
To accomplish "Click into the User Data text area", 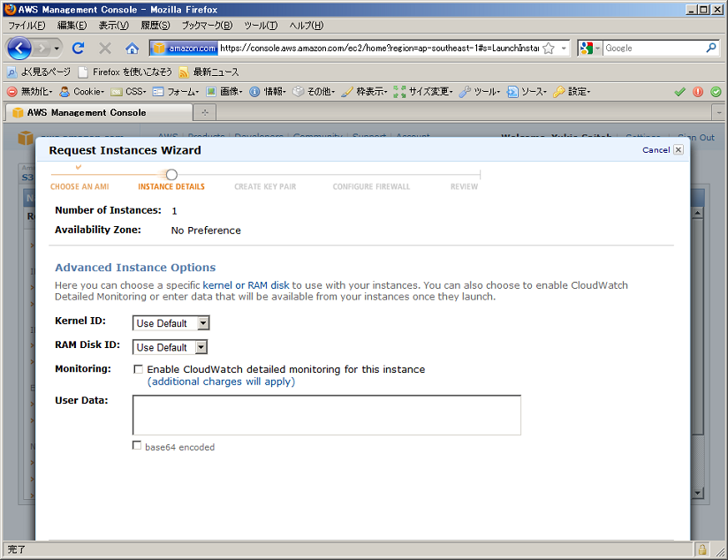I will (x=326, y=415).
